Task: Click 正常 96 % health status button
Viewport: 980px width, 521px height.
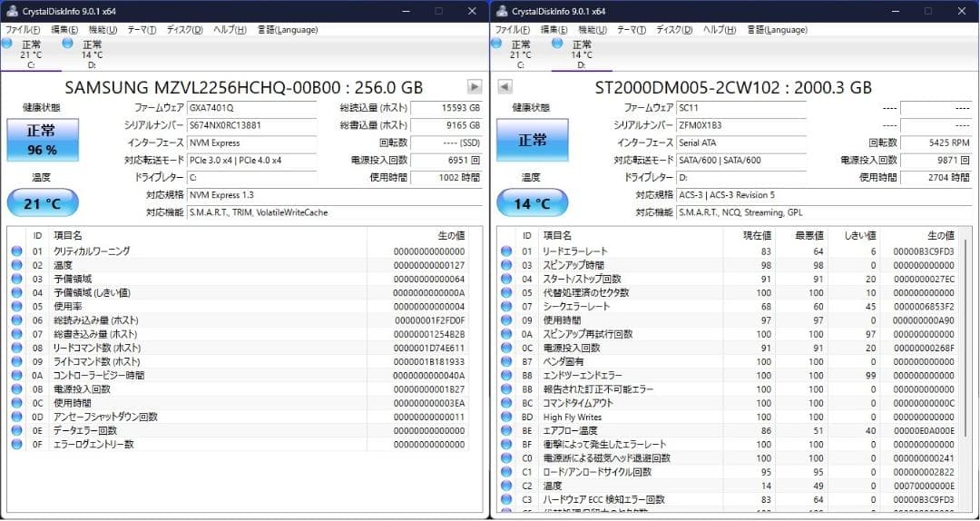Action: pyautogui.click(x=43, y=140)
